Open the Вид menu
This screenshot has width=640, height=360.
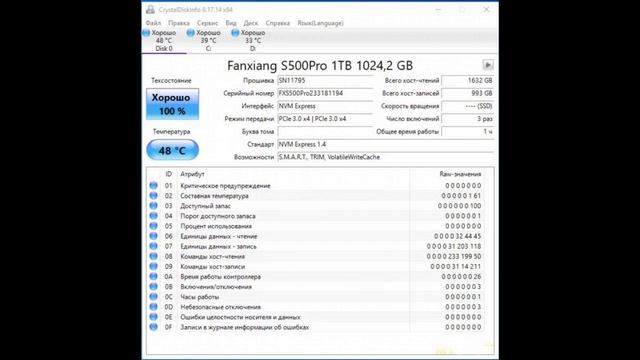[x=231, y=23]
